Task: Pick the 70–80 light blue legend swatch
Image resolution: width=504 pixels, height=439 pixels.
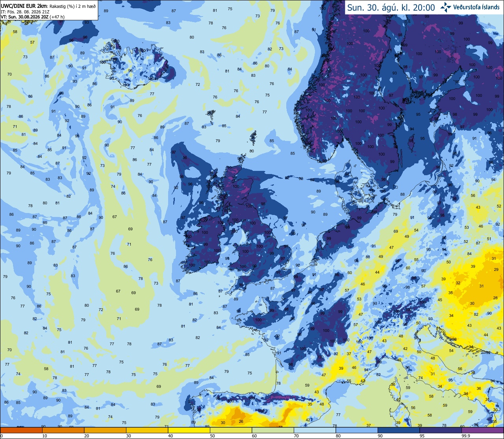Action: (315, 430)
